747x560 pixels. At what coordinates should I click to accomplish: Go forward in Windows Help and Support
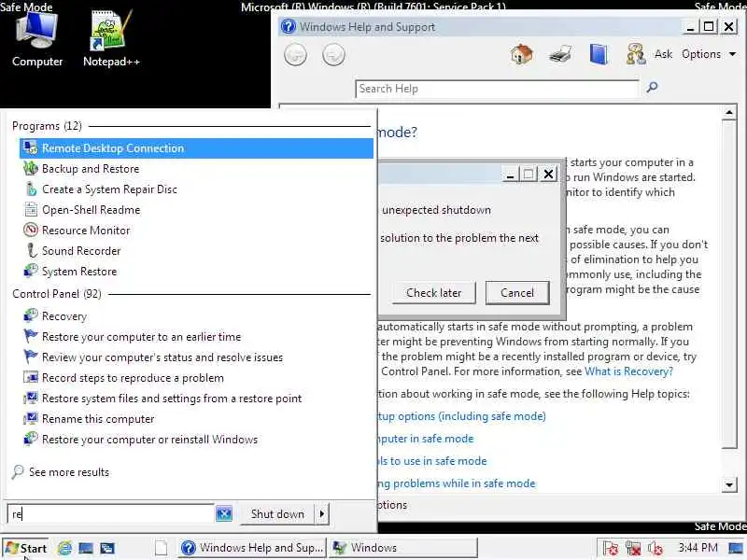[x=333, y=55]
